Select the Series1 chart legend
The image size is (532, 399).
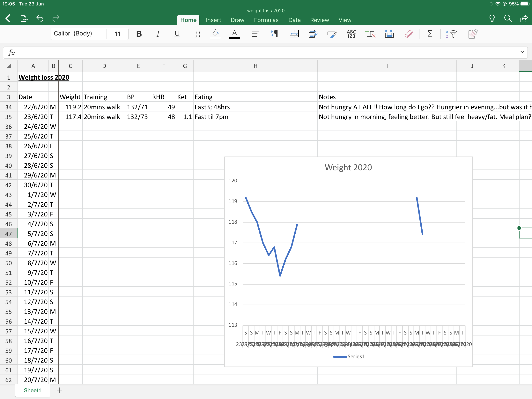tap(349, 356)
